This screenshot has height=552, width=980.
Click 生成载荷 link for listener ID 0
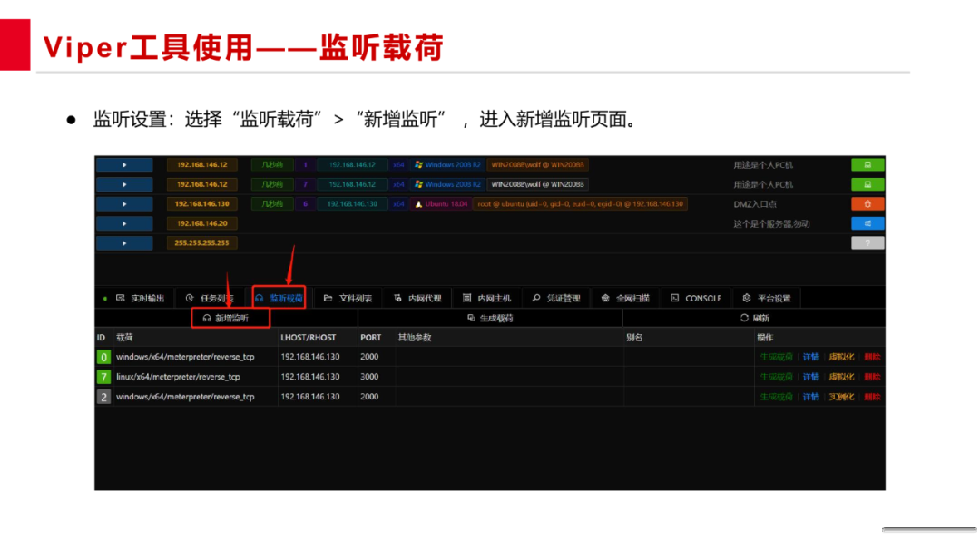[x=776, y=357]
